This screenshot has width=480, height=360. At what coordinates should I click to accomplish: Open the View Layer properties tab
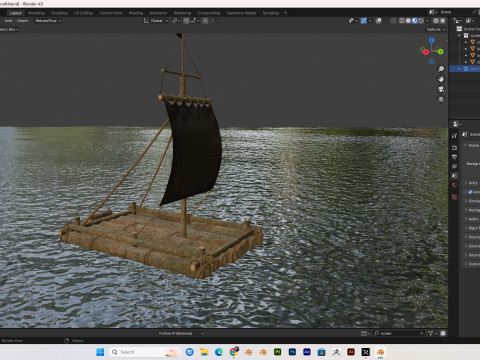[454, 166]
